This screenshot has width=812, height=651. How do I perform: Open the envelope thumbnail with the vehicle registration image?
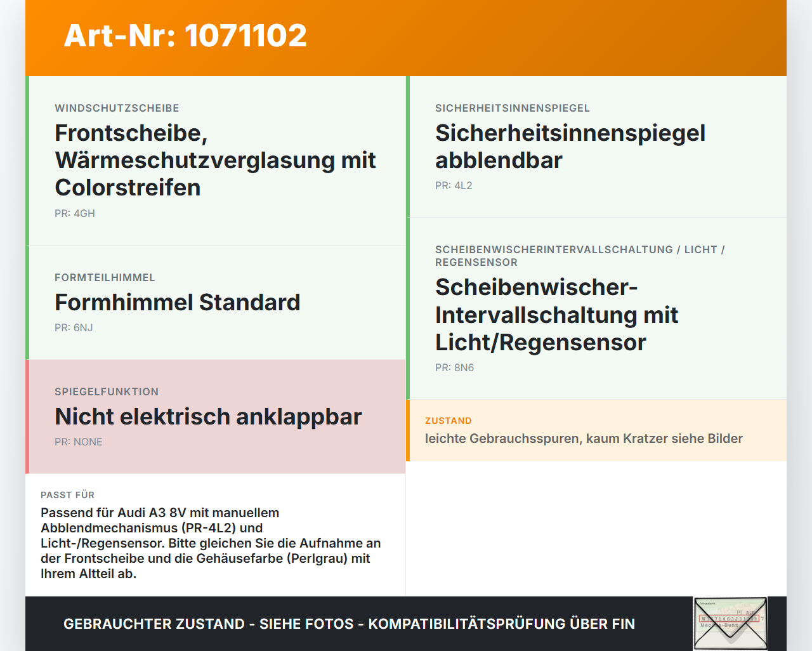(730, 624)
